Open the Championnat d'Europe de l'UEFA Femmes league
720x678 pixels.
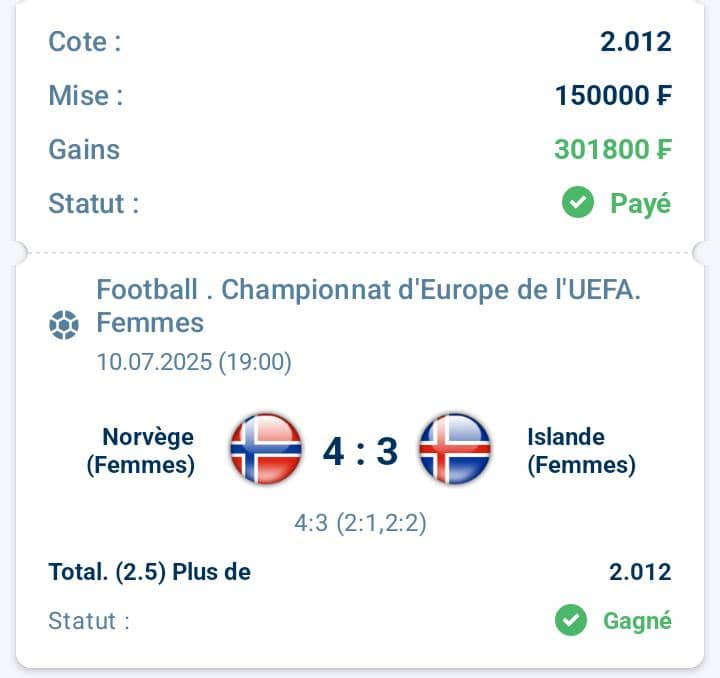(x=368, y=306)
